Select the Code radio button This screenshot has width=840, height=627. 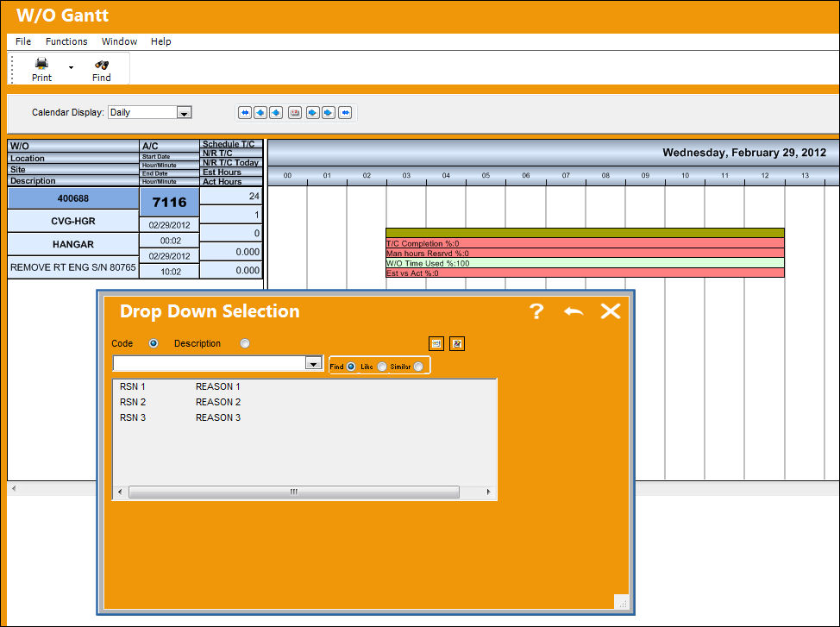154,343
